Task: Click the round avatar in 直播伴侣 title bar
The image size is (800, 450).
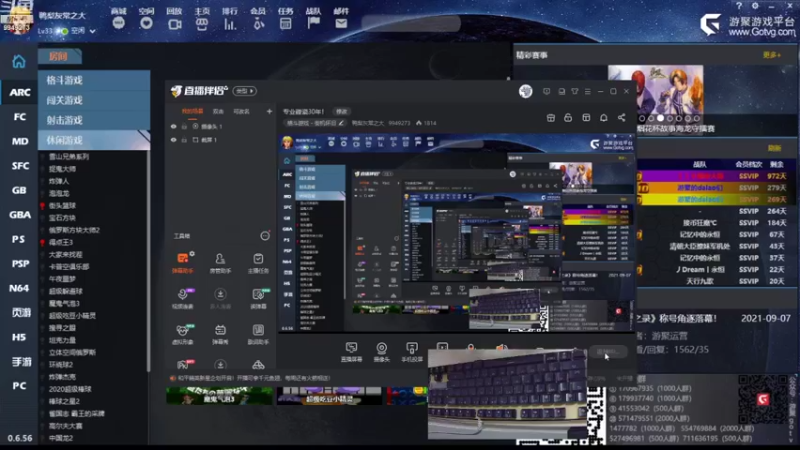Action: pyautogui.click(x=526, y=91)
